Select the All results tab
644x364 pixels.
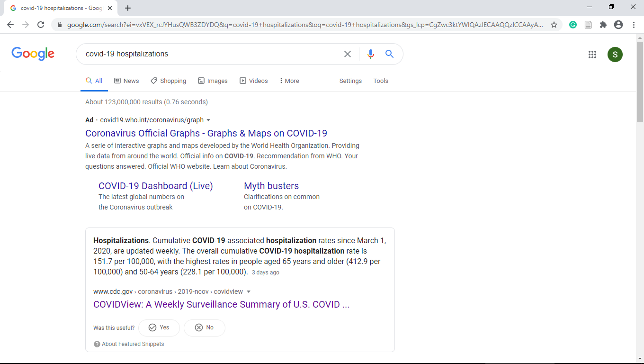94,81
